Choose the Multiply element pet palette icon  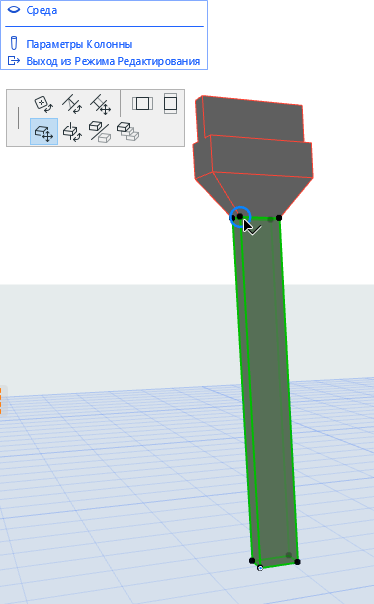pos(128,132)
